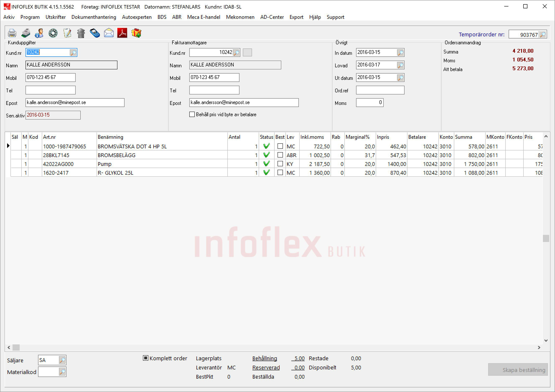Click the Marginal% column header
Screen dimensions: 555x392
[360, 137]
